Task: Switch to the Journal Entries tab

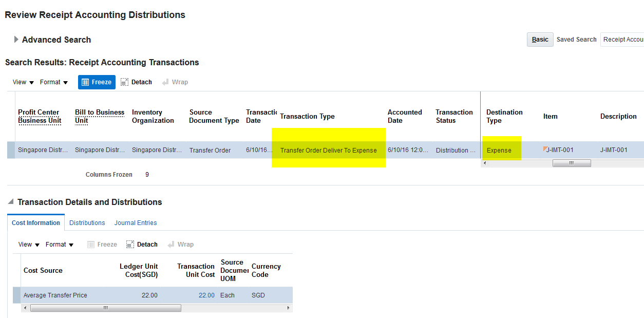Action: (136, 223)
